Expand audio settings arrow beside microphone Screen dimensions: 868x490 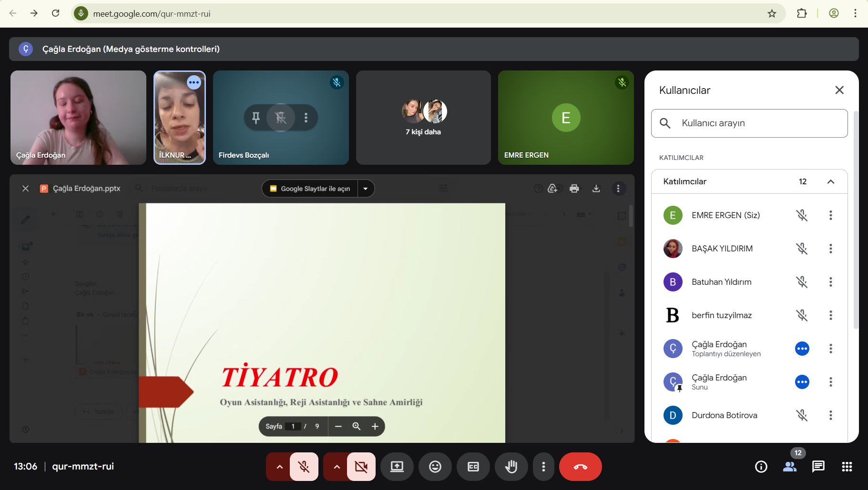tap(280, 467)
